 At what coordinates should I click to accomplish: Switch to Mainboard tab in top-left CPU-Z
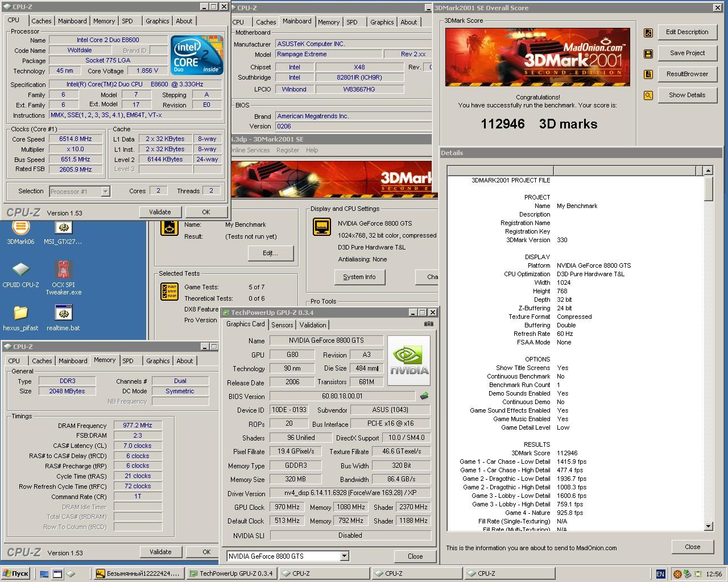coord(72,21)
